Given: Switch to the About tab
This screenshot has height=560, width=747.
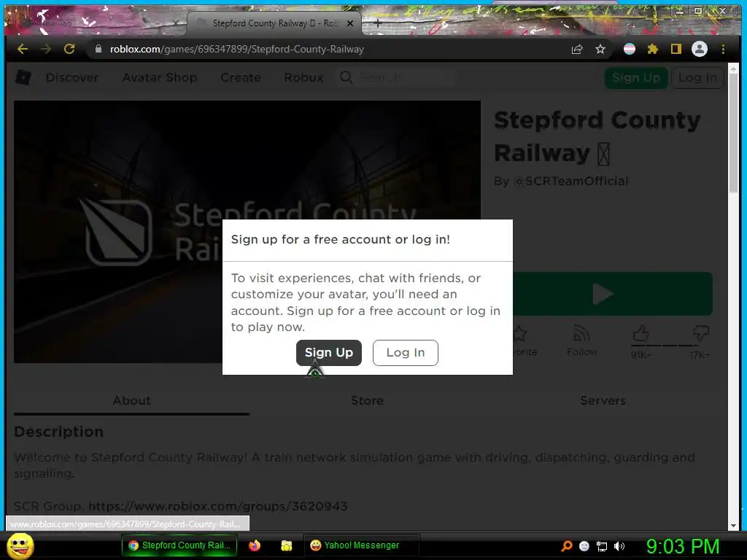Looking at the screenshot, I should pos(131,400).
